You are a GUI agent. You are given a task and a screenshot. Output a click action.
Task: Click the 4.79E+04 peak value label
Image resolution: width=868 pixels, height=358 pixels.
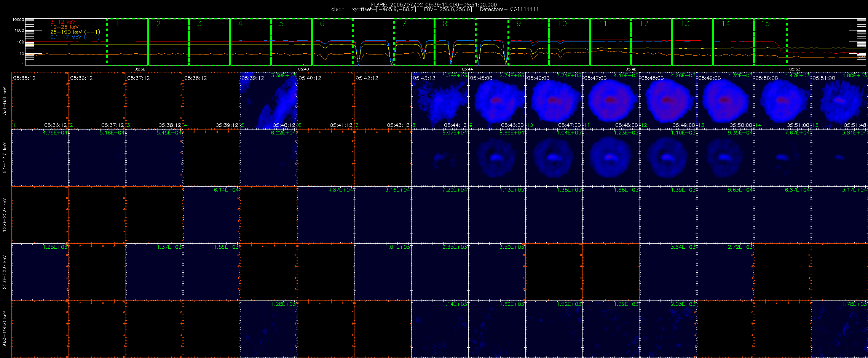(55, 133)
